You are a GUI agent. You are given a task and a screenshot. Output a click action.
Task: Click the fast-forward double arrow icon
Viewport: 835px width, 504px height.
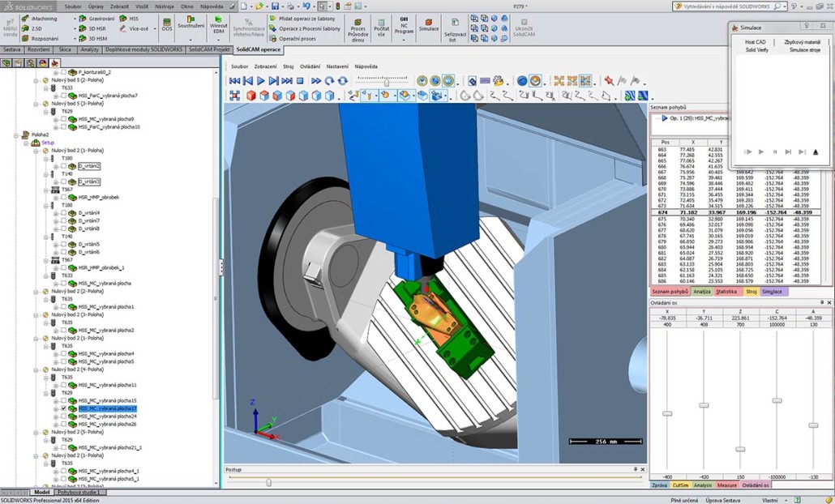tap(316, 81)
